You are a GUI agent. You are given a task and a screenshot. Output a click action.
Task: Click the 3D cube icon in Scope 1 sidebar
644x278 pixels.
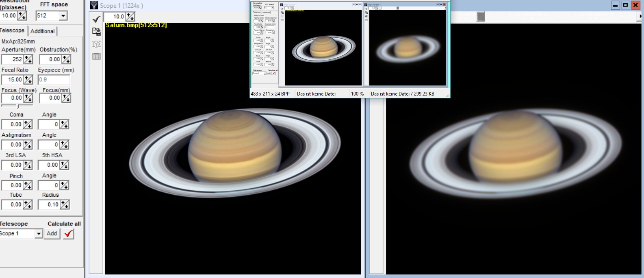[x=96, y=44]
